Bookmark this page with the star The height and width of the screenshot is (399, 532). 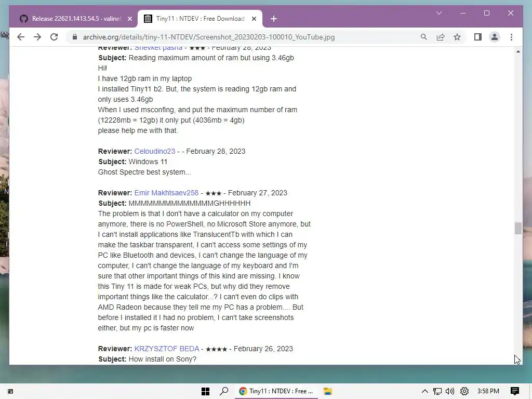pos(457,37)
